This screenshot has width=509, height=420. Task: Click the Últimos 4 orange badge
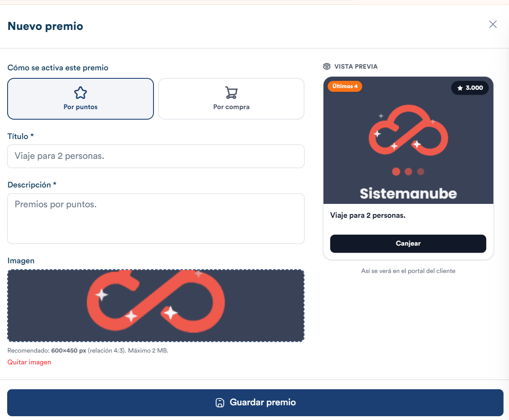point(345,86)
